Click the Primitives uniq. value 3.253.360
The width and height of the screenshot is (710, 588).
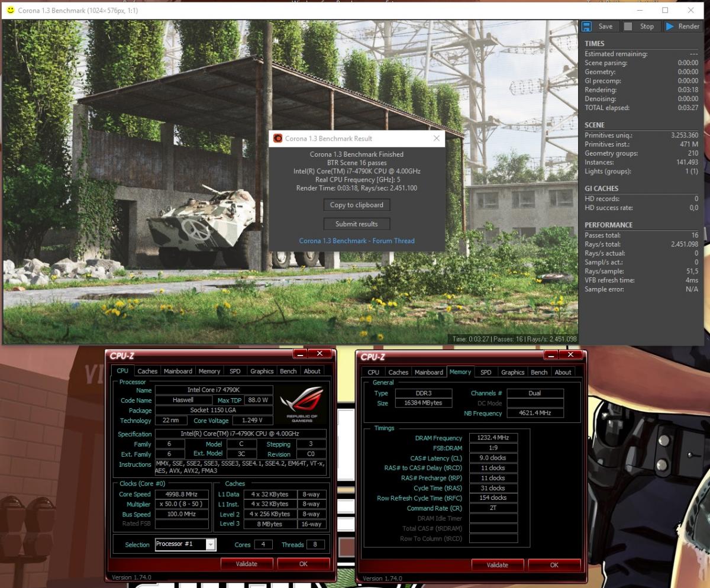685,135
